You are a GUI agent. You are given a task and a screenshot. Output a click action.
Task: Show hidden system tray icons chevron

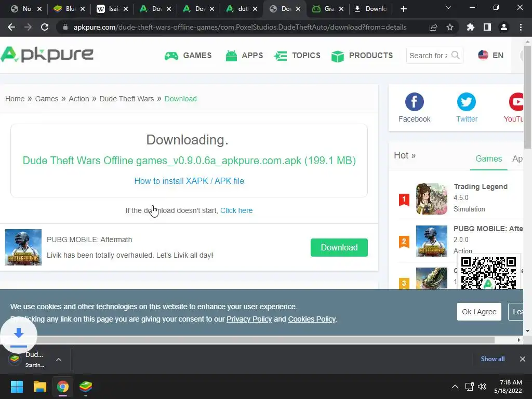pos(455,387)
